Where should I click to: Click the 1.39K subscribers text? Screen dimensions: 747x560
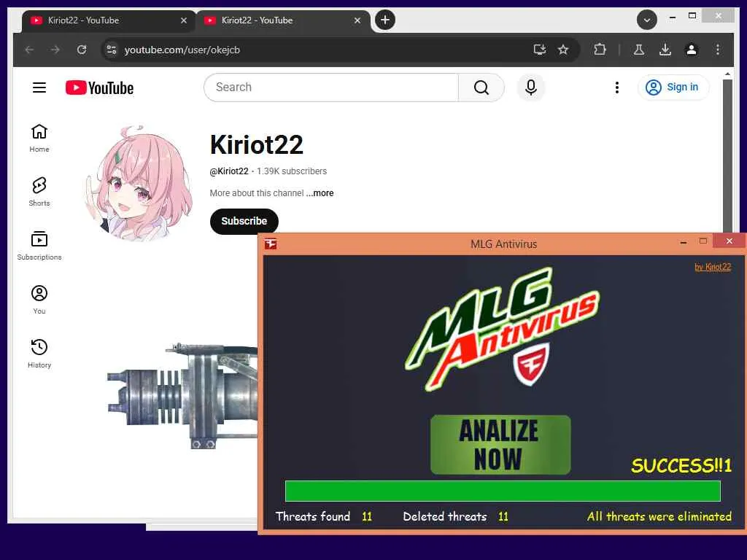292,171
